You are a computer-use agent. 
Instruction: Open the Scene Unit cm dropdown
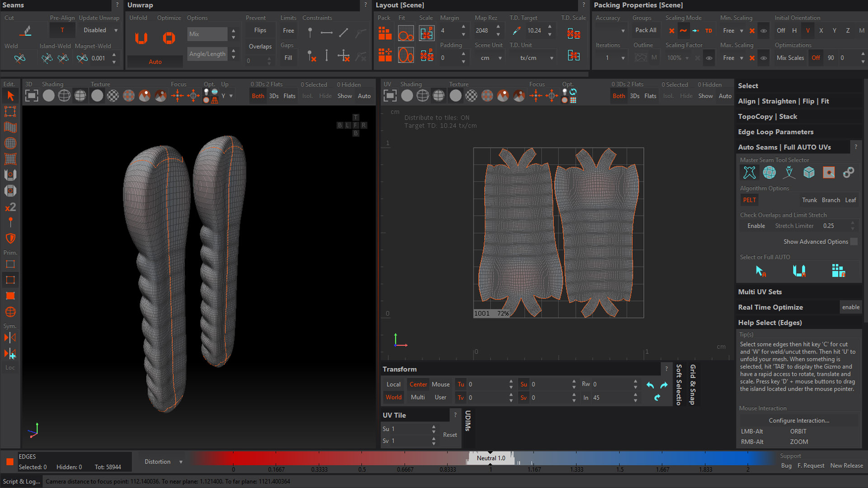489,58
